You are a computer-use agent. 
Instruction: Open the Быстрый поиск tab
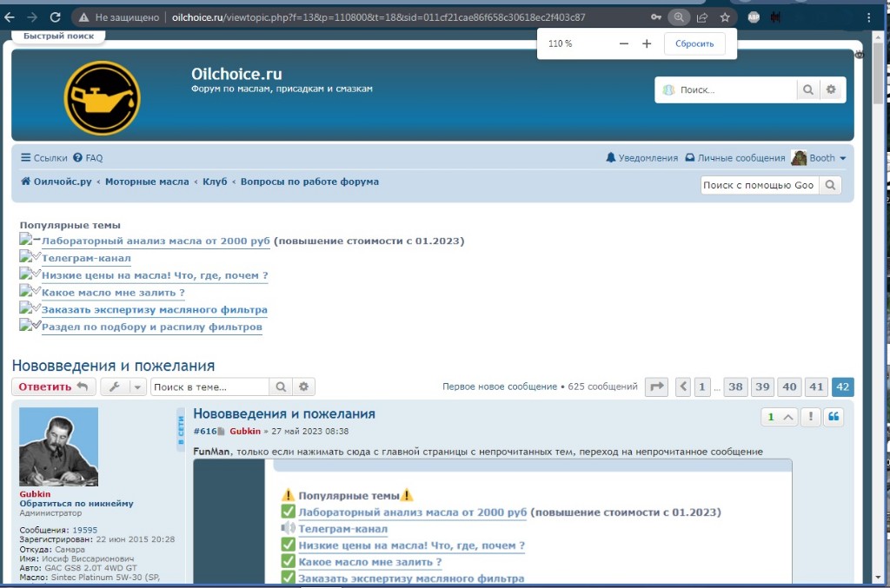click(58, 36)
